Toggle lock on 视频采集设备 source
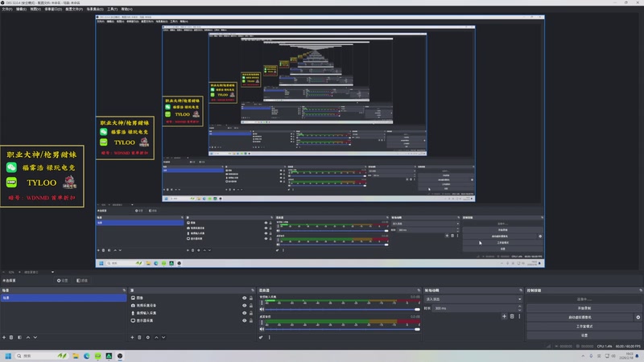 (251, 306)
